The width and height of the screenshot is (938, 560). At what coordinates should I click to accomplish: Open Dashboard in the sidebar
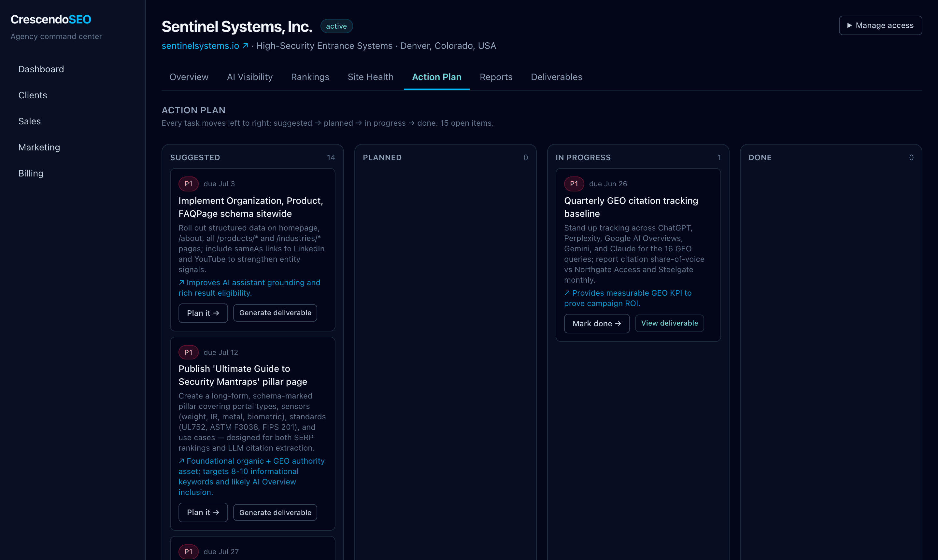(x=41, y=69)
